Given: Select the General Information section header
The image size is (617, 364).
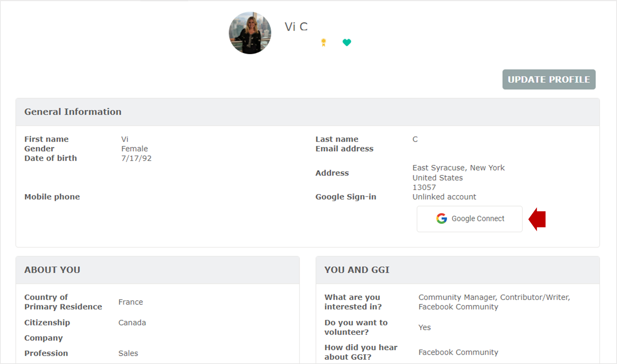Looking at the screenshot, I should [x=73, y=112].
